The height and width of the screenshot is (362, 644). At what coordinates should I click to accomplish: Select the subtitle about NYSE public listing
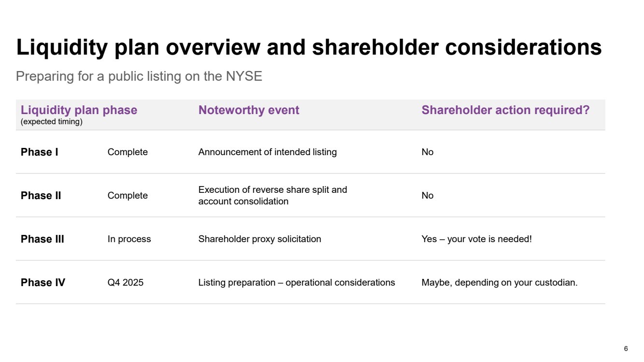click(x=139, y=76)
